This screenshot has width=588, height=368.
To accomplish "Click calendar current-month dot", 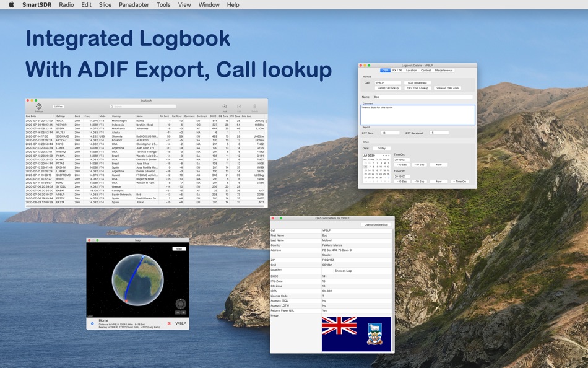I will click(x=386, y=156).
